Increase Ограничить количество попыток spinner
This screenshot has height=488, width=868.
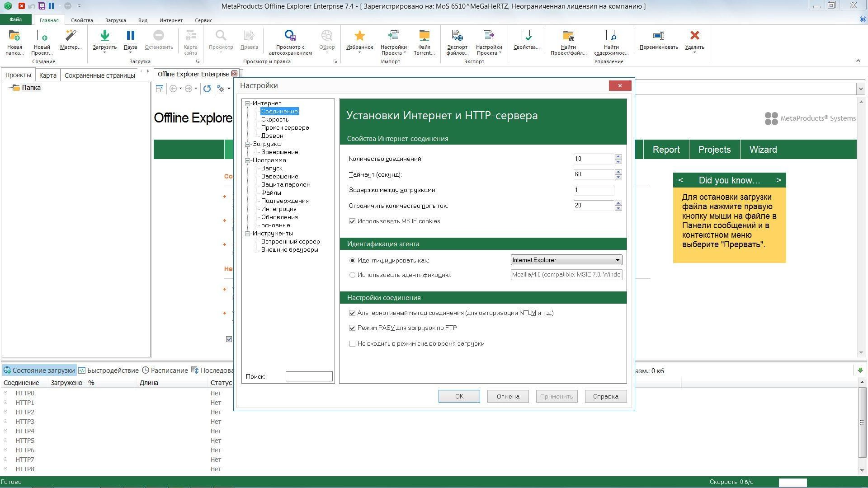tap(618, 203)
